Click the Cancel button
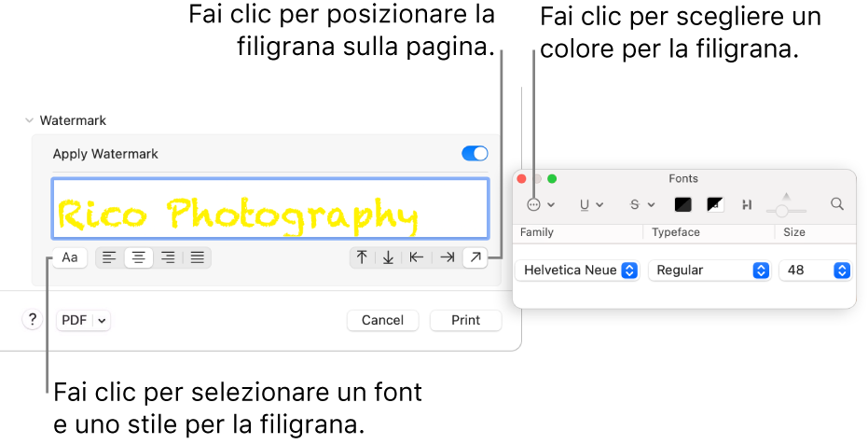 tap(382, 320)
